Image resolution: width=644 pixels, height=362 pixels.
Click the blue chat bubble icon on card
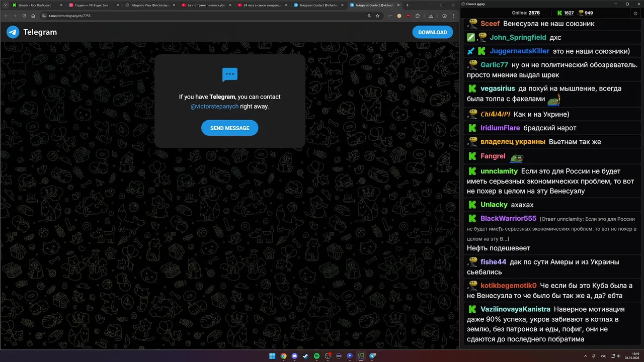pos(230,74)
